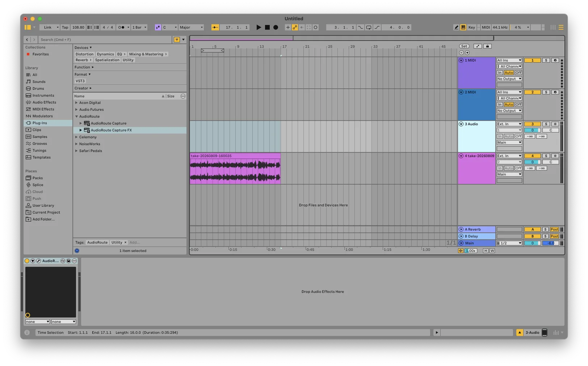Switch to Arrangement view with horizontal lines icon
Screen dimensions: 588x366
tap(561, 27)
